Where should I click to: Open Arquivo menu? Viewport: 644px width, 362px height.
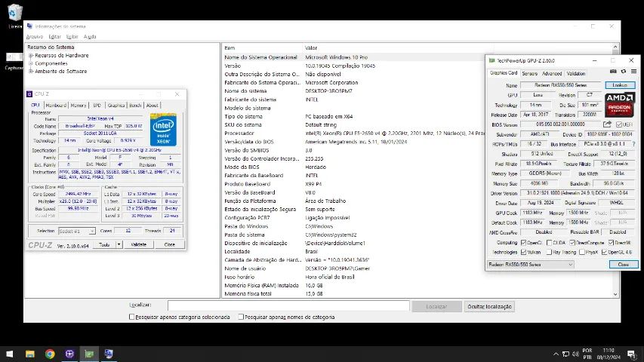click(35, 36)
